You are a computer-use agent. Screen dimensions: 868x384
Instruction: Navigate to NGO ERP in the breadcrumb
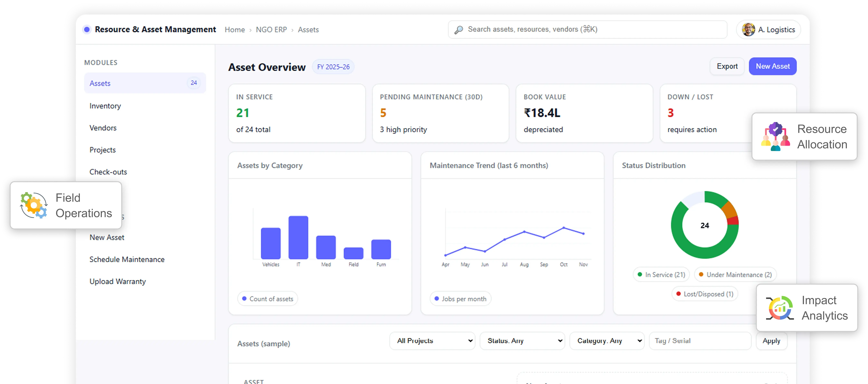pos(271,30)
